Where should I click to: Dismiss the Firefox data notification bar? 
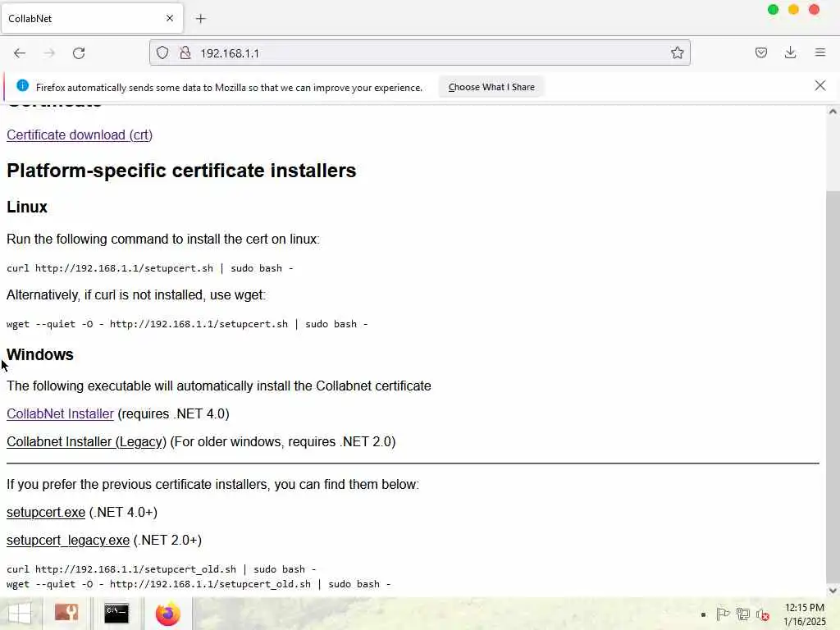click(x=819, y=85)
